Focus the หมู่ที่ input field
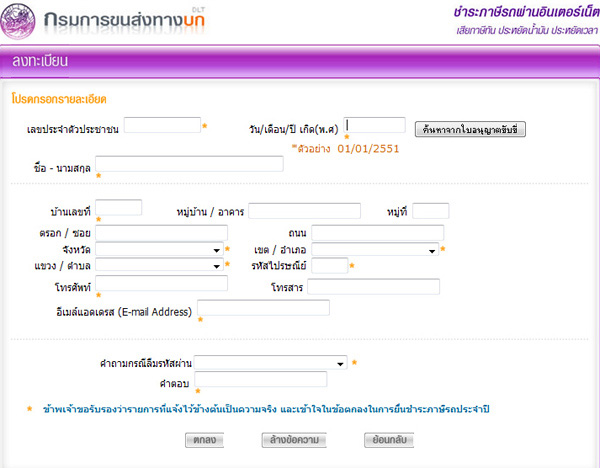Viewport: 600px width, 468px height. (430, 211)
